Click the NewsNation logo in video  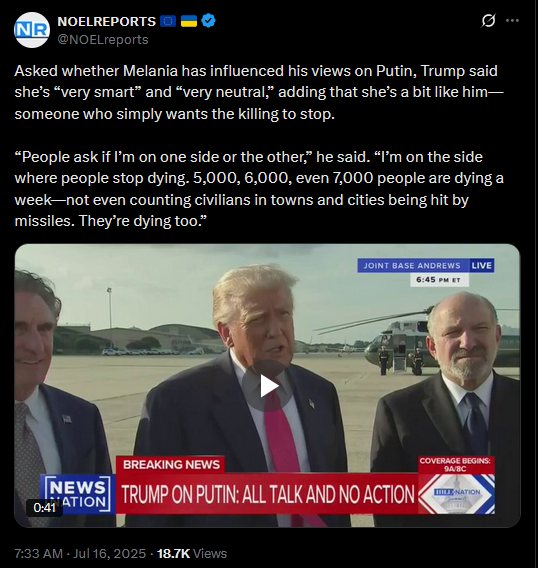(x=78, y=494)
